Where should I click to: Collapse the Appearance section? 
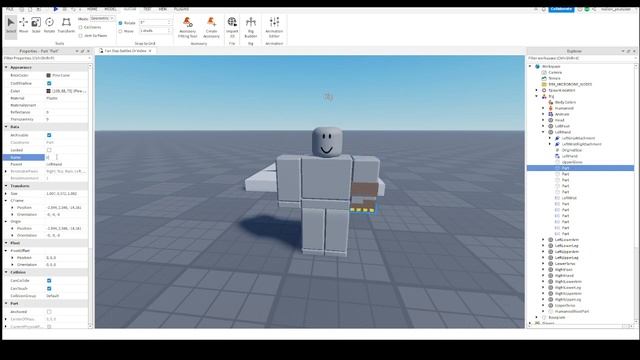(6, 67)
